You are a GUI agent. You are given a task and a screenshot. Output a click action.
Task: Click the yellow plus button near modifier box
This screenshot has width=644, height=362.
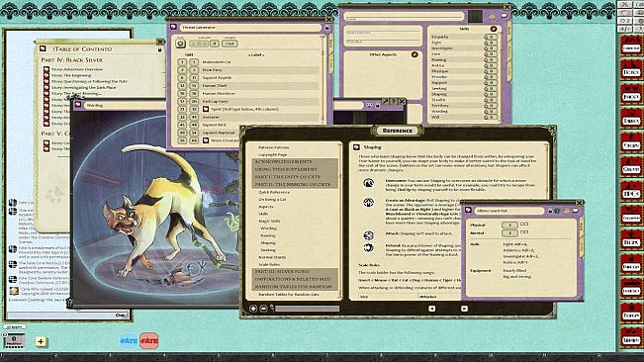tap(41, 341)
